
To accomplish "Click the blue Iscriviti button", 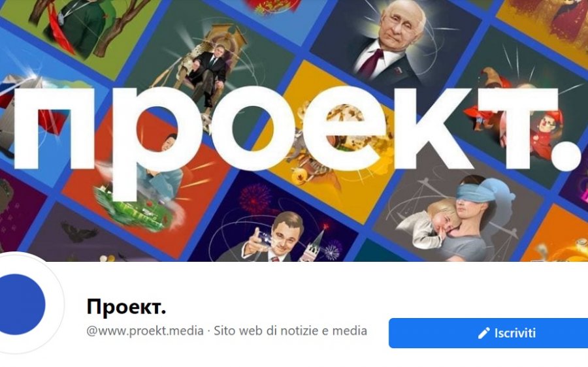I will (488, 333).
